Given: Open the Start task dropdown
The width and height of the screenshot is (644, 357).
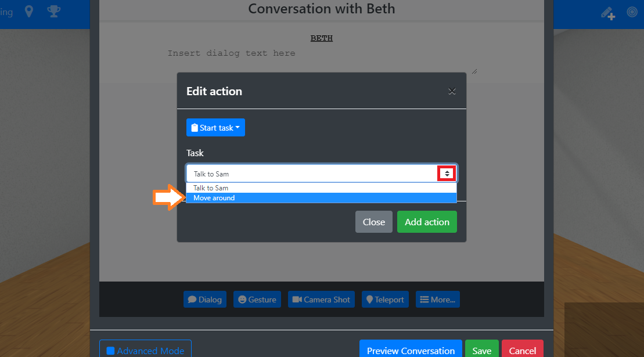Looking at the screenshot, I should pos(215,128).
